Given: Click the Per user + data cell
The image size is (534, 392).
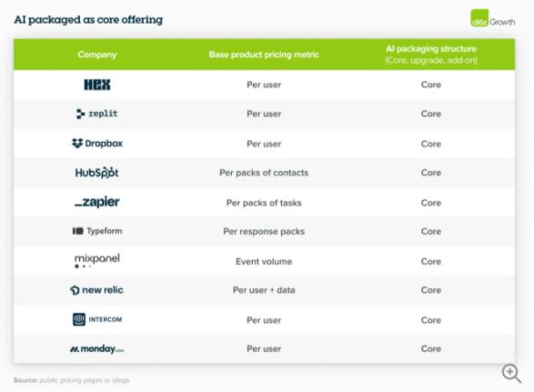Looking at the screenshot, I should [x=264, y=290].
